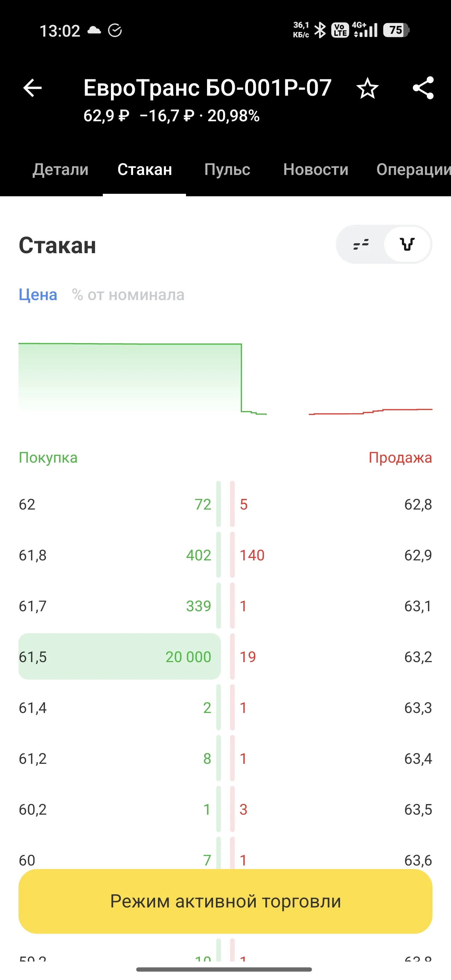Select the Цена price mode
The image size is (451, 980).
[x=38, y=295]
